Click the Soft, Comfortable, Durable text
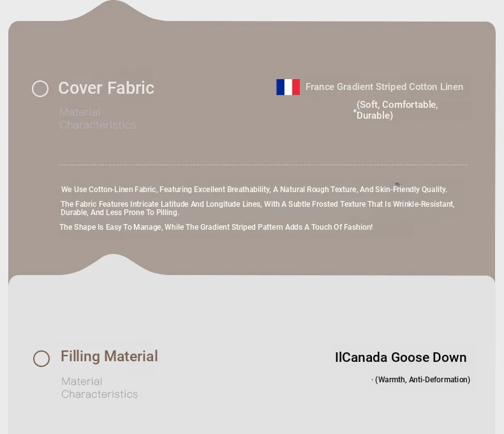 click(x=397, y=110)
